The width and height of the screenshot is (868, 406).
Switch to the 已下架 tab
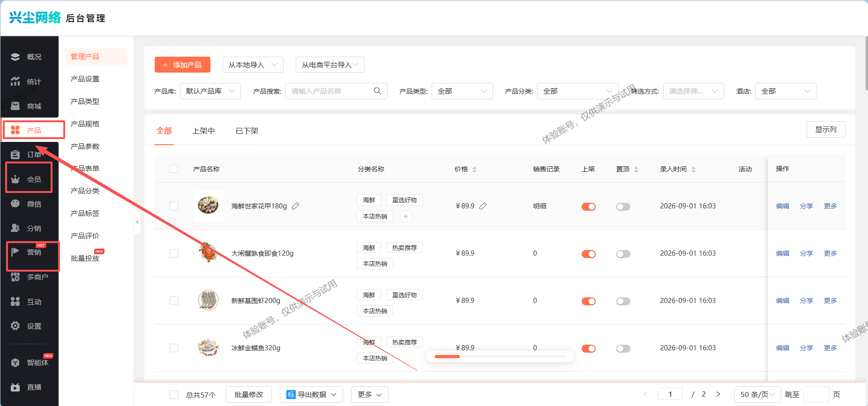247,131
